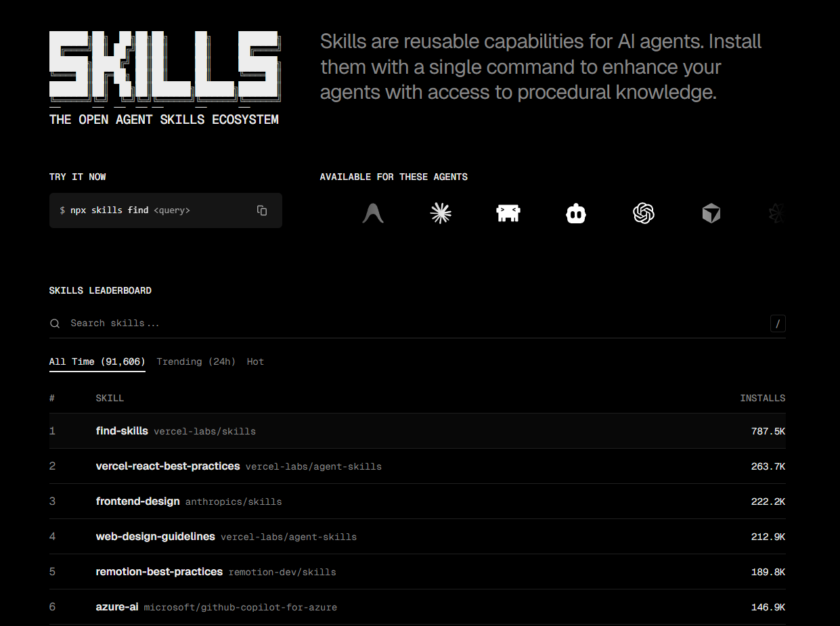Select the All Time tab
The height and width of the screenshot is (626, 840).
(97, 361)
